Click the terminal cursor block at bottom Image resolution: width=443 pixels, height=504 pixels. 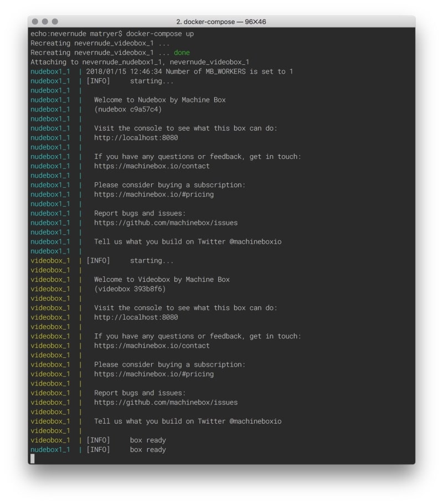pyautogui.click(x=33, y=459)
